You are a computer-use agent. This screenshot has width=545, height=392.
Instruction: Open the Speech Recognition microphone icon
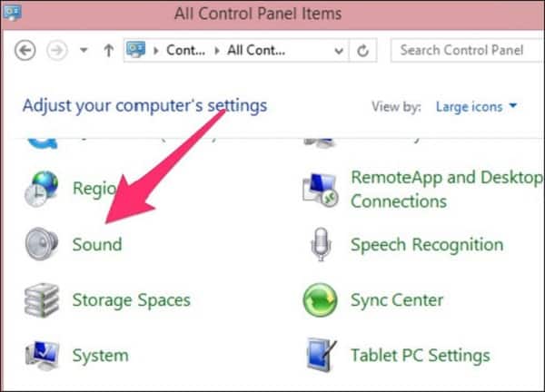(321, 244)
